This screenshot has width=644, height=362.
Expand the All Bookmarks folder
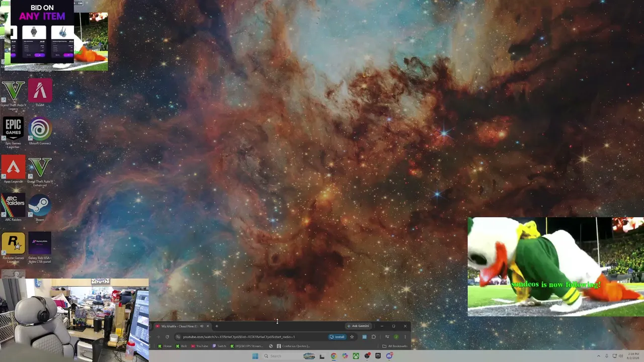(x=395, y=346)
